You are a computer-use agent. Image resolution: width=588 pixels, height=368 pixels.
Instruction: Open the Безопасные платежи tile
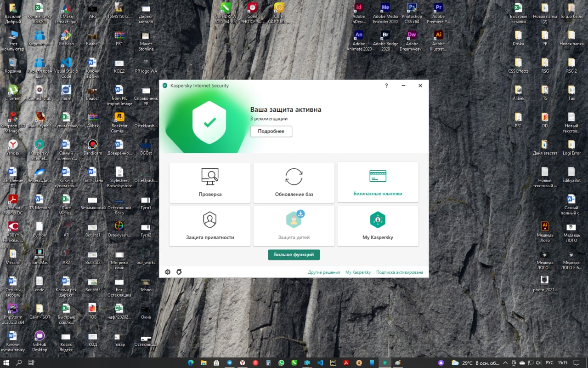click(378, 182)
